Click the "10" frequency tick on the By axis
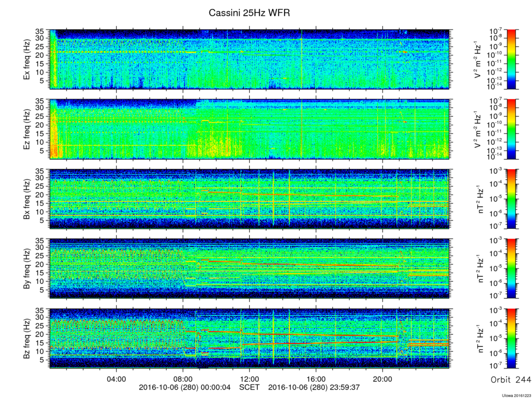This screenshot has height=398, width=532. click(39, 282)
